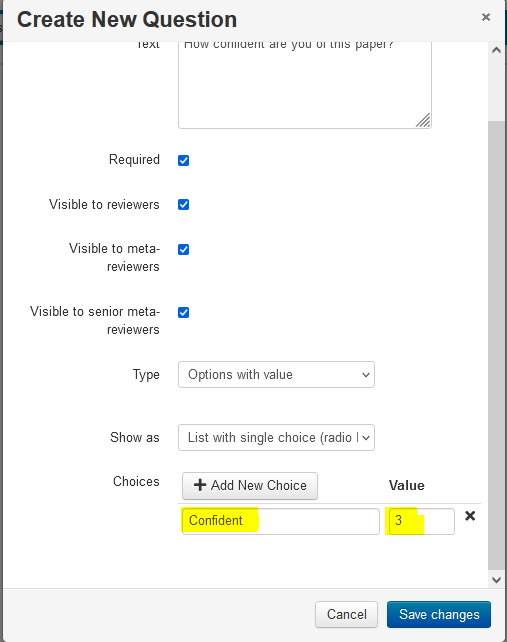The width and height of the screenshot is (507, 642).
Task: Open the Type dropdown
Action: [276, 374]
